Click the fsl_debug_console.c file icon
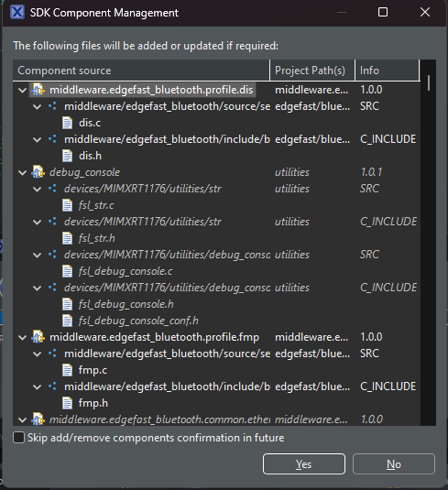This screenshot has width=448, height=490. pyautogui.click(x=67, y=271)
